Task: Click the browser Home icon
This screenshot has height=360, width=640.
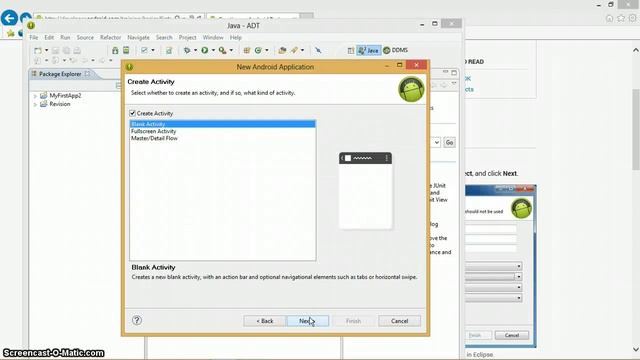Action: coord(609,18)
